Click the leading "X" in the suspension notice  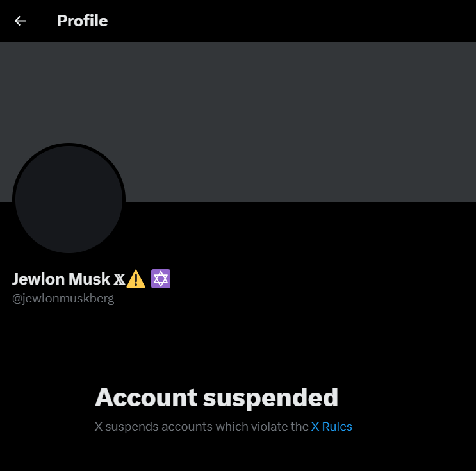[99, 426]
